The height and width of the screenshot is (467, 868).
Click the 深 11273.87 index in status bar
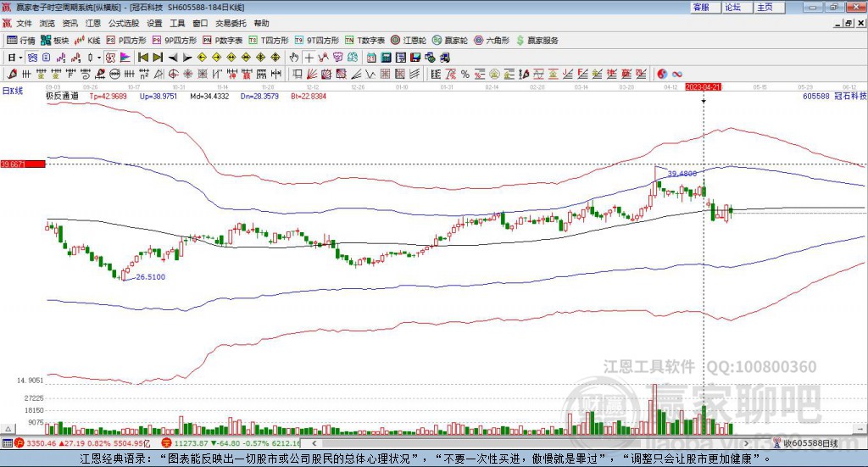[231, 443]
